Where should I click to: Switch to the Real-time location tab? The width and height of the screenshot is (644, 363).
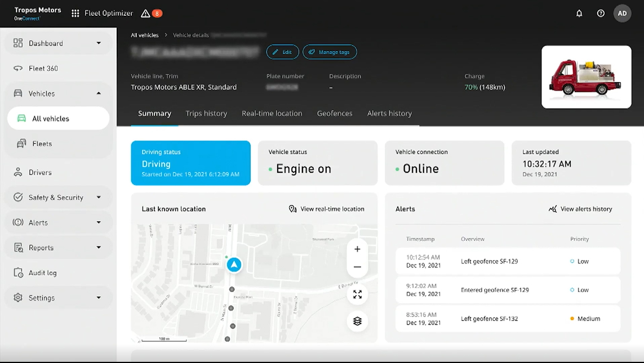(272, 114)
